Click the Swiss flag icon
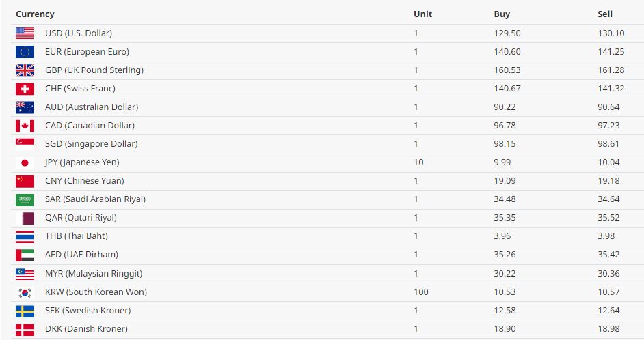Image resolution: width=644 pixels, height=340 pixels. click(x=25, y=89)
